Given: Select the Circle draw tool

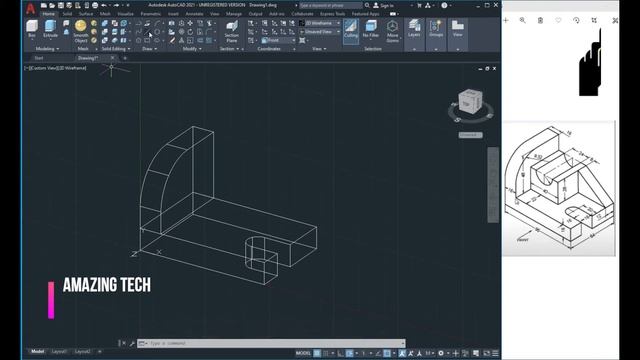Looking at the screenshot, I should click(x=157, y=32).
